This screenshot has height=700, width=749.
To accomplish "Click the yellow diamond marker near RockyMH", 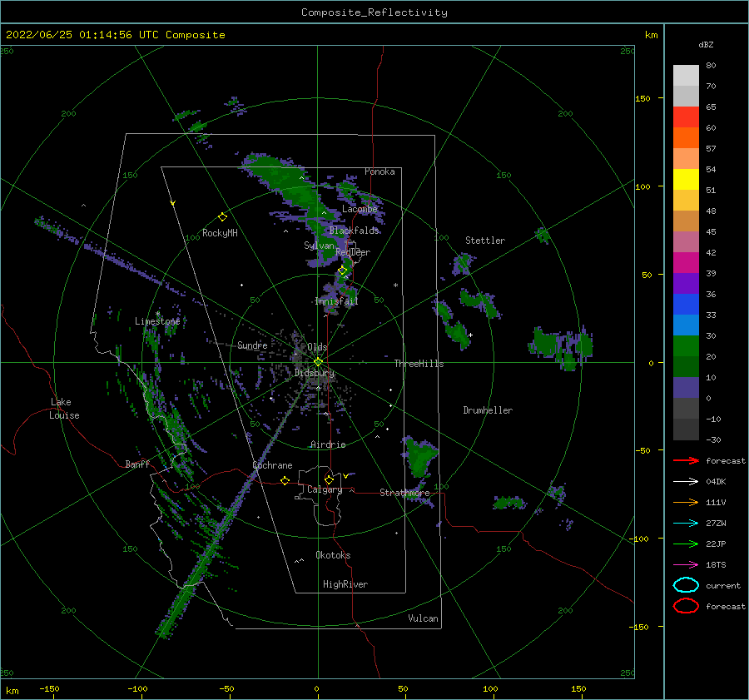I will [x=222, y=217].
